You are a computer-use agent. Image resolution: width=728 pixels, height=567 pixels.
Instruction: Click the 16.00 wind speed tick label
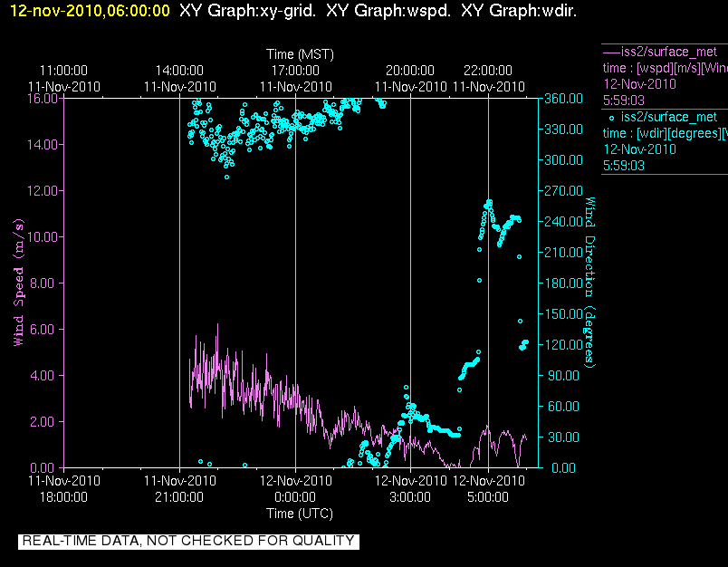[43, 99]
